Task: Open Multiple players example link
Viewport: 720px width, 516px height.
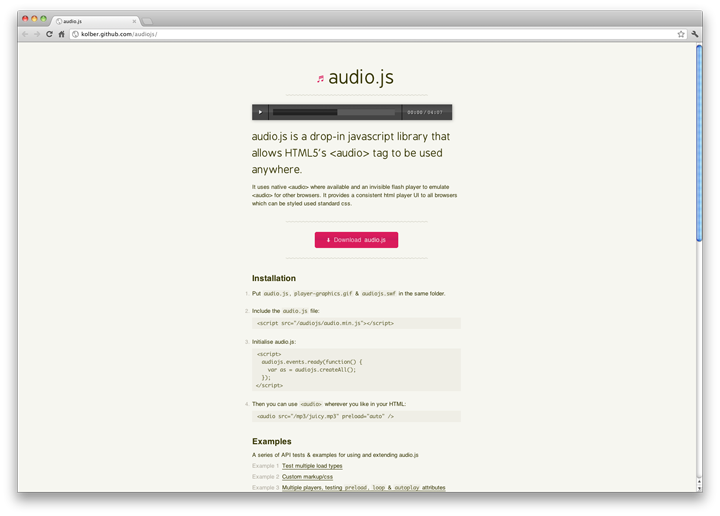Action: [364, 488]
